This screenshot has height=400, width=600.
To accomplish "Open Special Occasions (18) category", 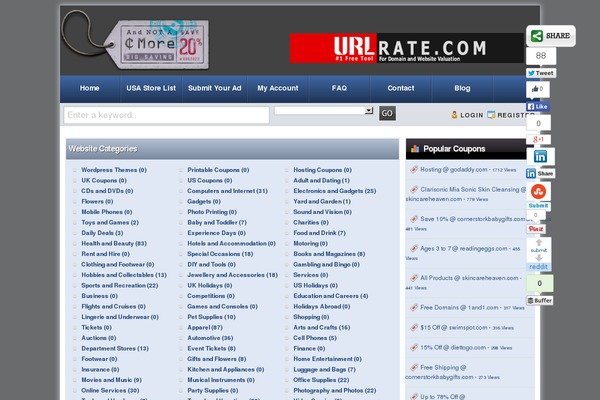I will point(220,254).
